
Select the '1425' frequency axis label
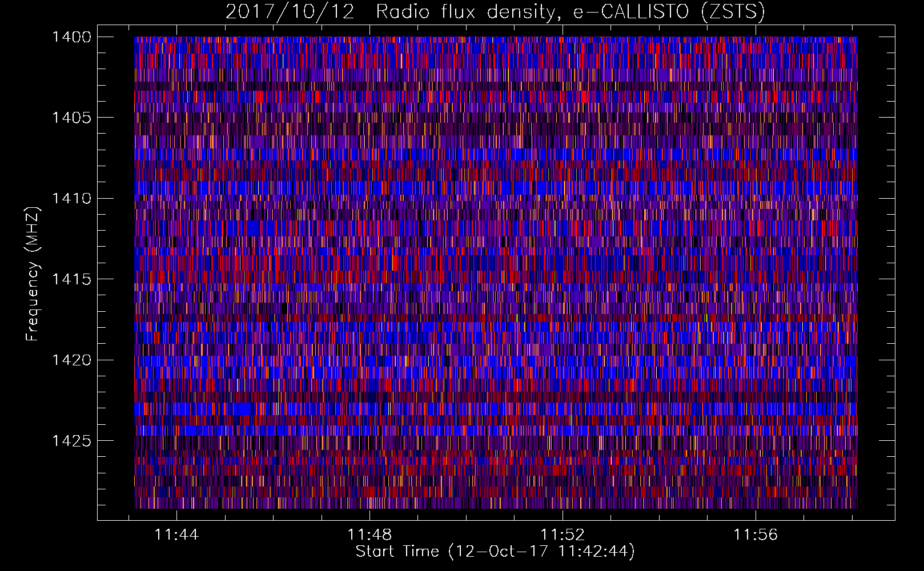pos(72,441)
